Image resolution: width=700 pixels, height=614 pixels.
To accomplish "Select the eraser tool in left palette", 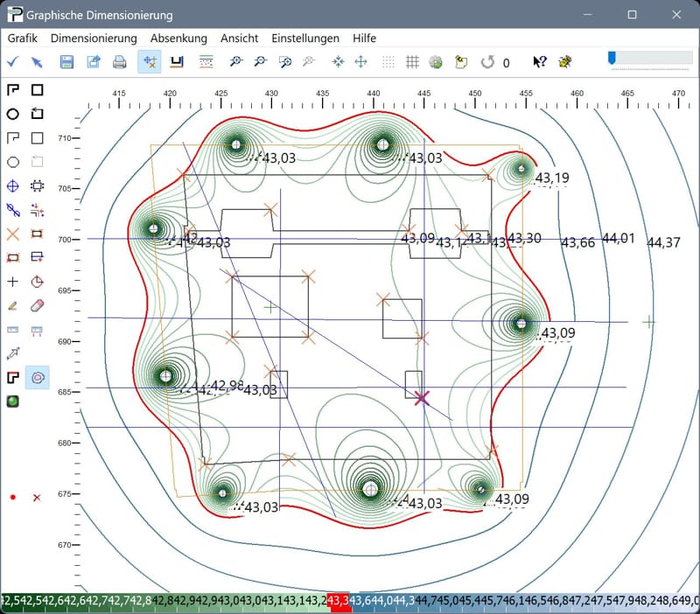I will point(37,306).
